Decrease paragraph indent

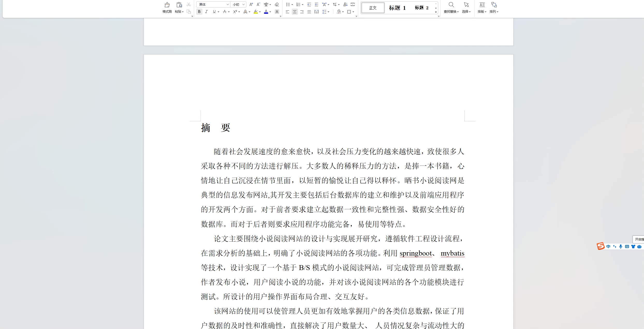(309, 4)
